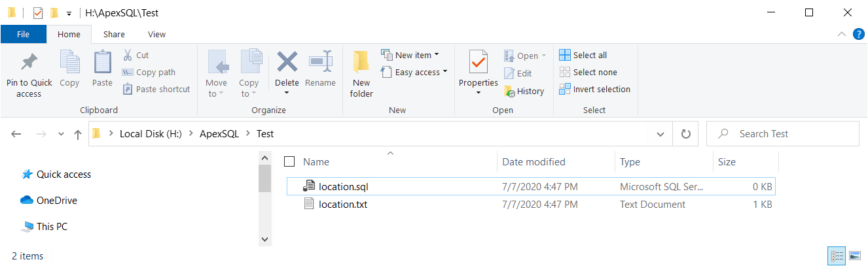This screenshot has height=266, width=868.
Task: Click the Search Test input field
Action: coord(783,134)
